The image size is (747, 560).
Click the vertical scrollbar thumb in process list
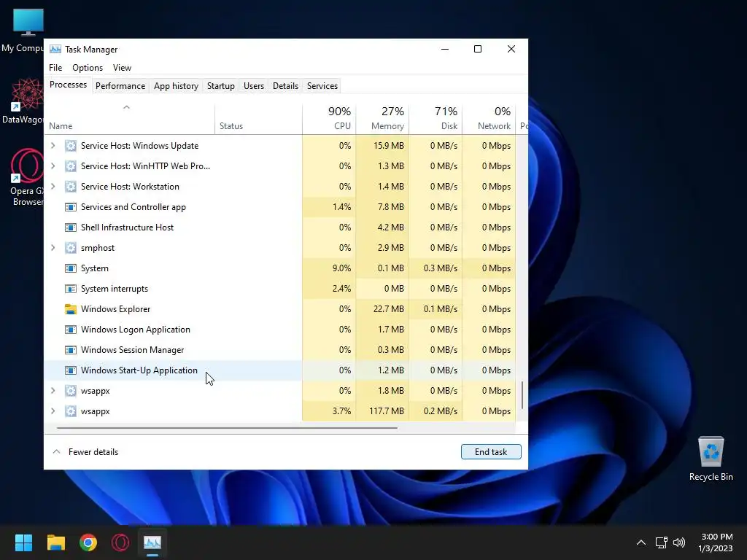(522, 395)
